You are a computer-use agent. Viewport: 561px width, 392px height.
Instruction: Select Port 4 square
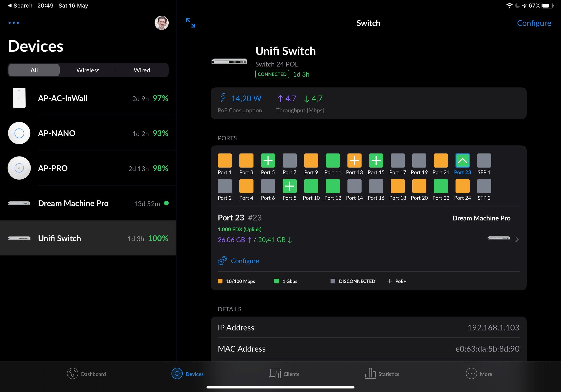246,186
